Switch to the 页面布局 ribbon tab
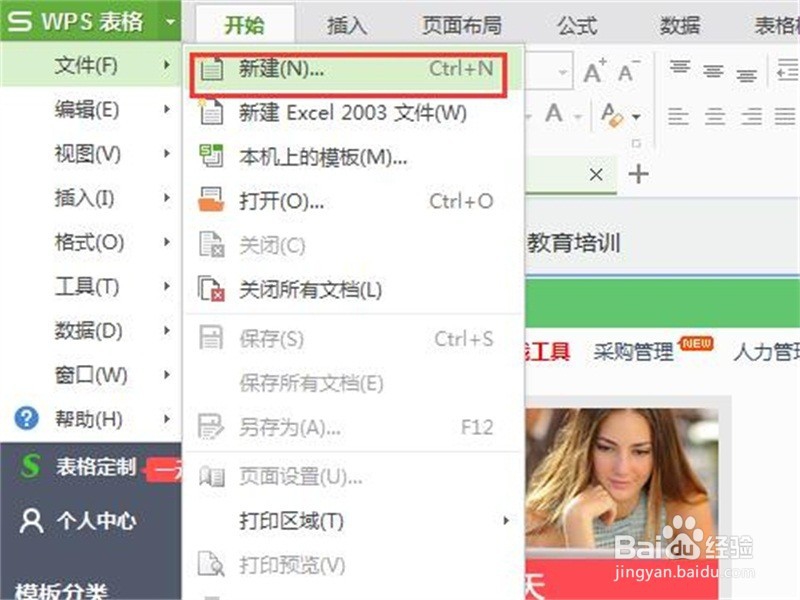800x600 pixels. tap(462, 25)
